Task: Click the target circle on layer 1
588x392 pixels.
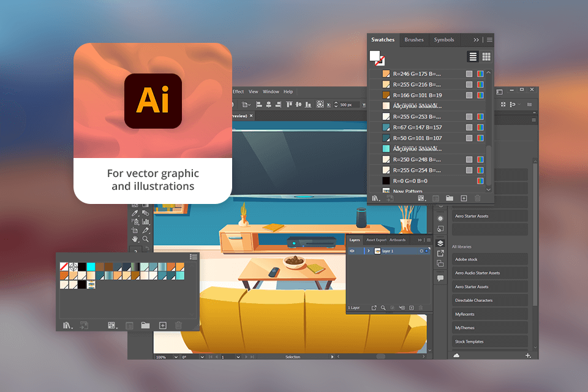Action: (421, 251)
